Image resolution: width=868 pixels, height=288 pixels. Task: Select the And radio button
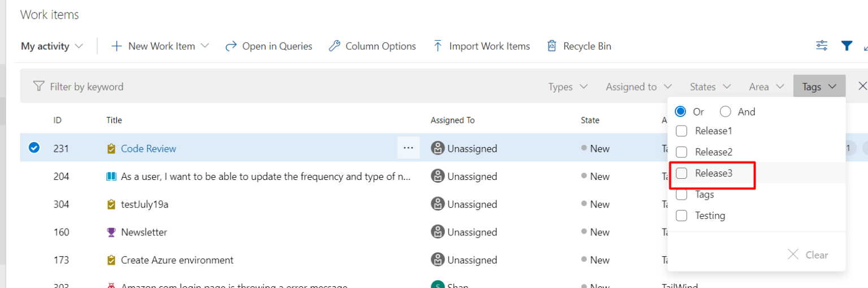pyautogui.click(x=726, y=111)
